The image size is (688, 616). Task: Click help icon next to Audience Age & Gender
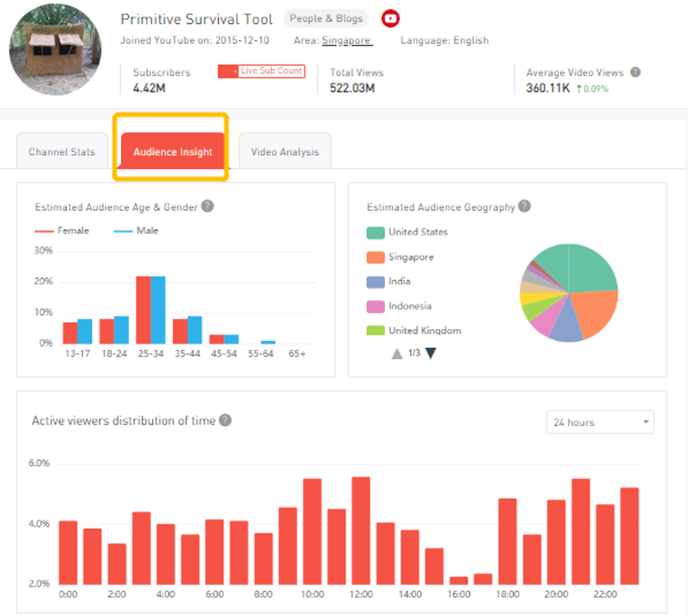point(208,206)
